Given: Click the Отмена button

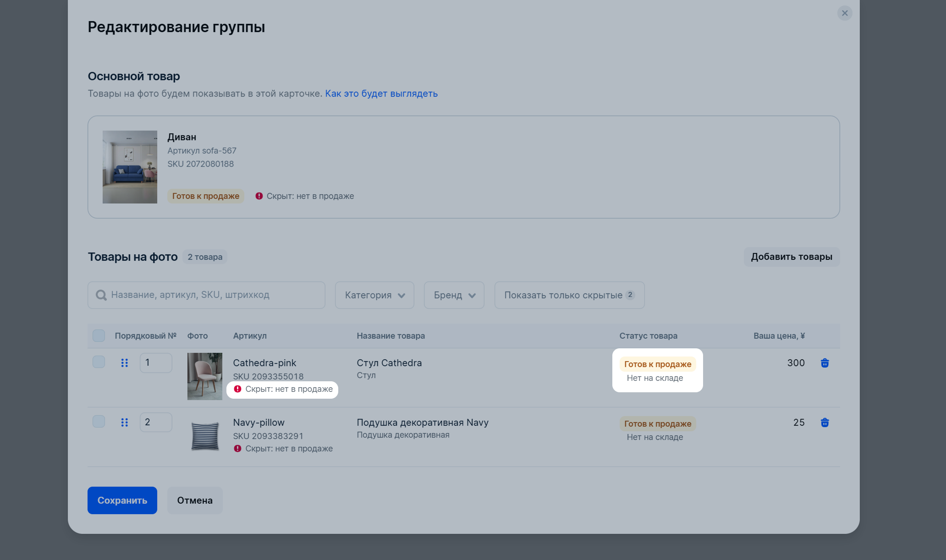Looking at the screenshot, I should click(x=195, y=500).
